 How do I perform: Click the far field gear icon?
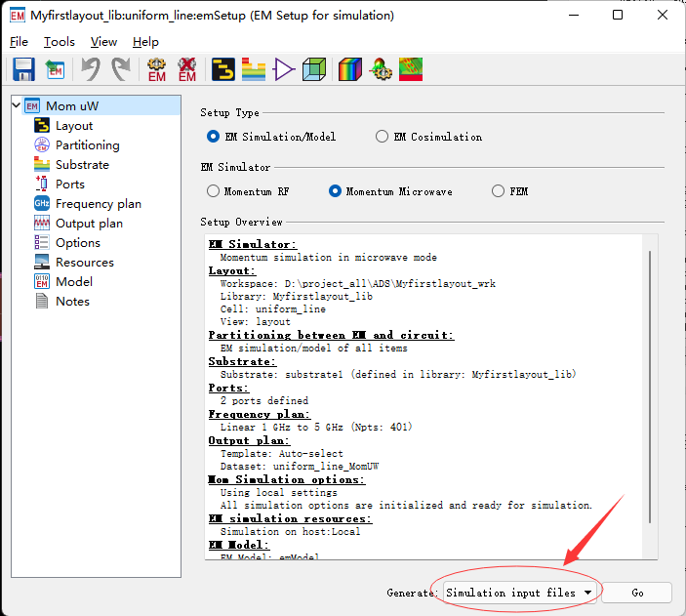pos(381,69)
